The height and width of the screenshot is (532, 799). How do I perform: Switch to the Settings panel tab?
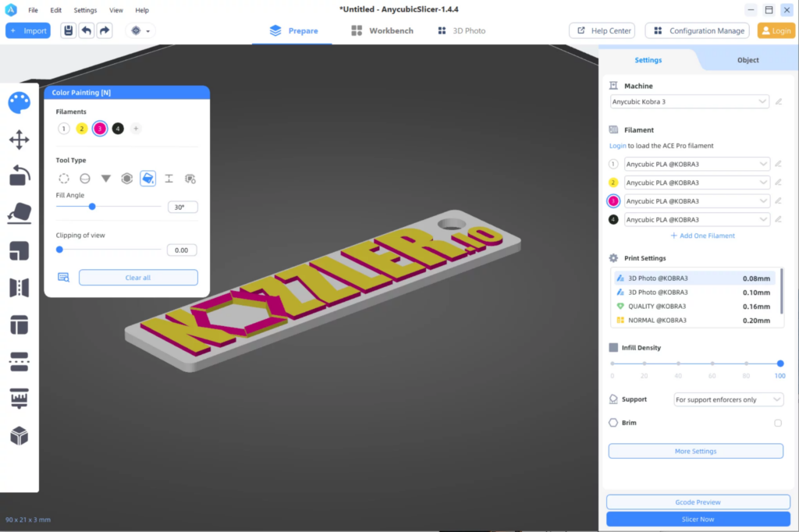tap(648, 60)
